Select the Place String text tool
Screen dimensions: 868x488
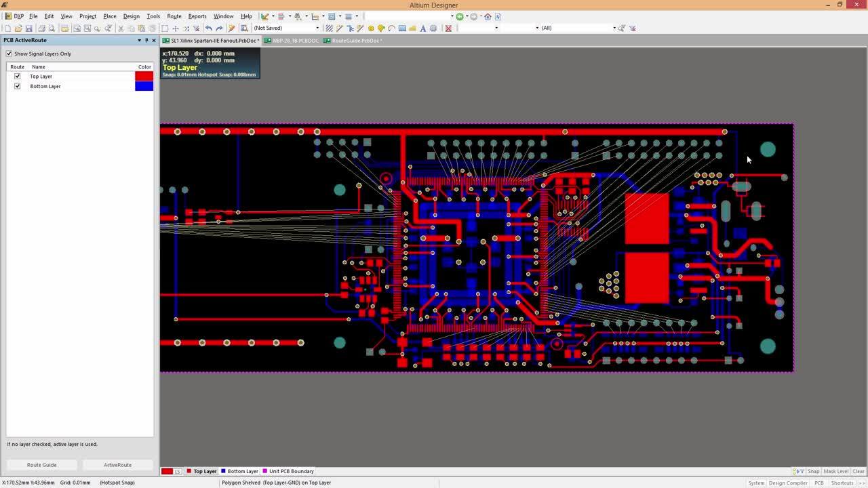coord(423,28)
